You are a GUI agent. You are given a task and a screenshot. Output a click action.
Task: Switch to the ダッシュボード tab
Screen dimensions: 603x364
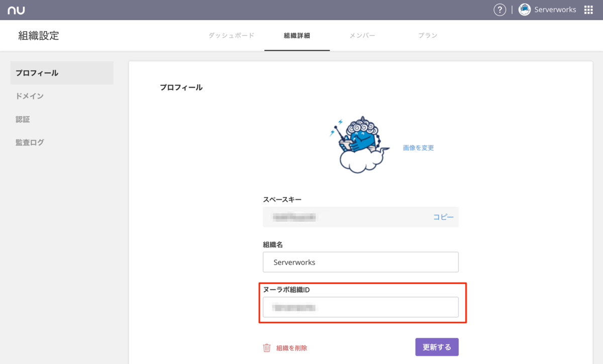coord(231,35)
